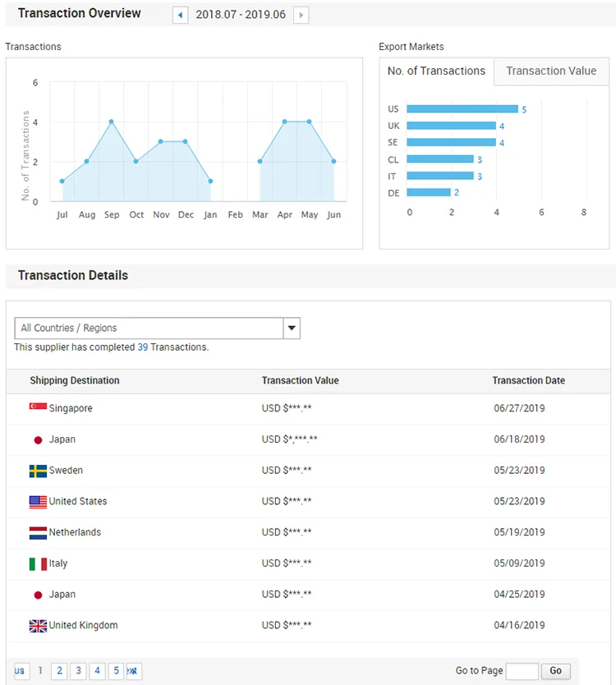Click the United States flag icon
Viewport: 616px width, 685px height.
pyautogui.click(x=38, y=502)
